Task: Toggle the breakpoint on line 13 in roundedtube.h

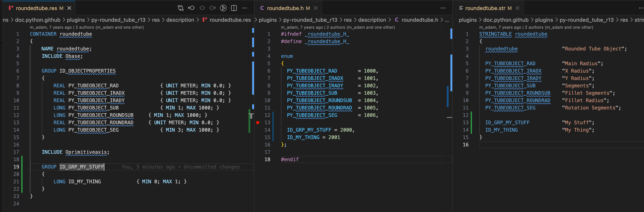Action: click(258, 123)
